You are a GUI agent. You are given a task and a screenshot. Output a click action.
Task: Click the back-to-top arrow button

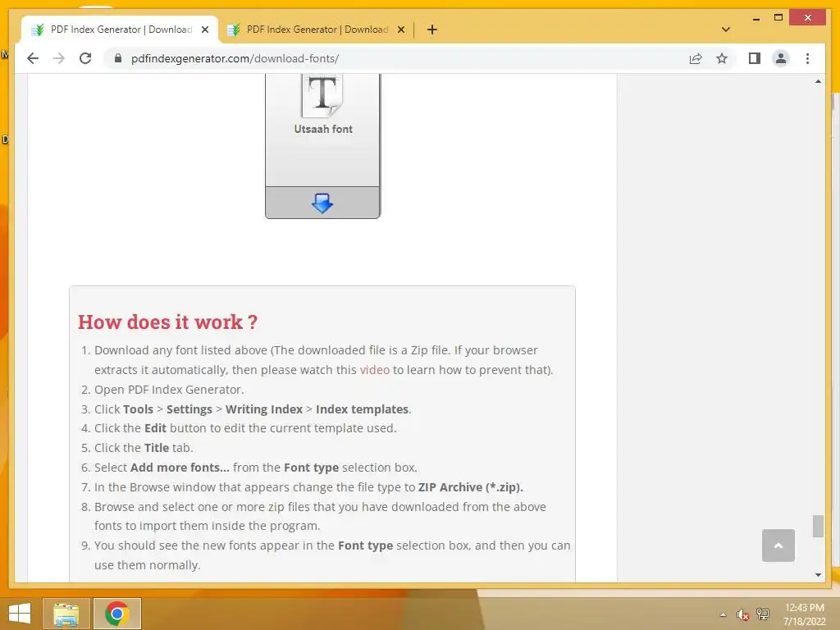pos(778,546)
